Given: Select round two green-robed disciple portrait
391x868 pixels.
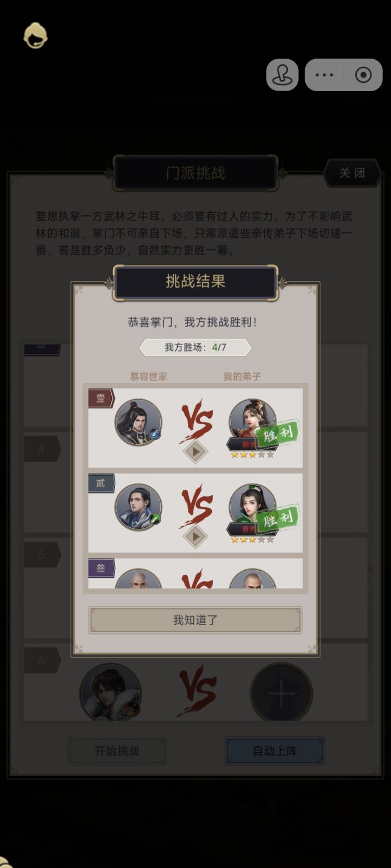Looking at the screenshot, I should tap(253, 507).
